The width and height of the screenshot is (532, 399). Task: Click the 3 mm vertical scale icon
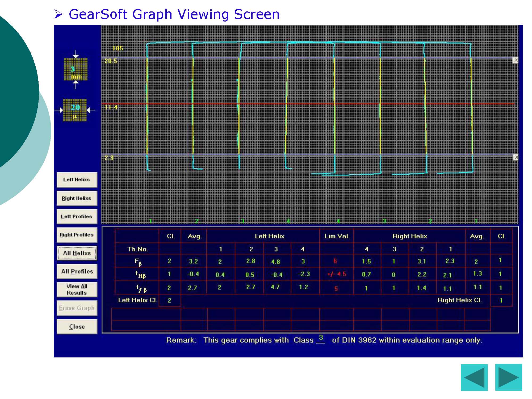click(x=76, y=69)
